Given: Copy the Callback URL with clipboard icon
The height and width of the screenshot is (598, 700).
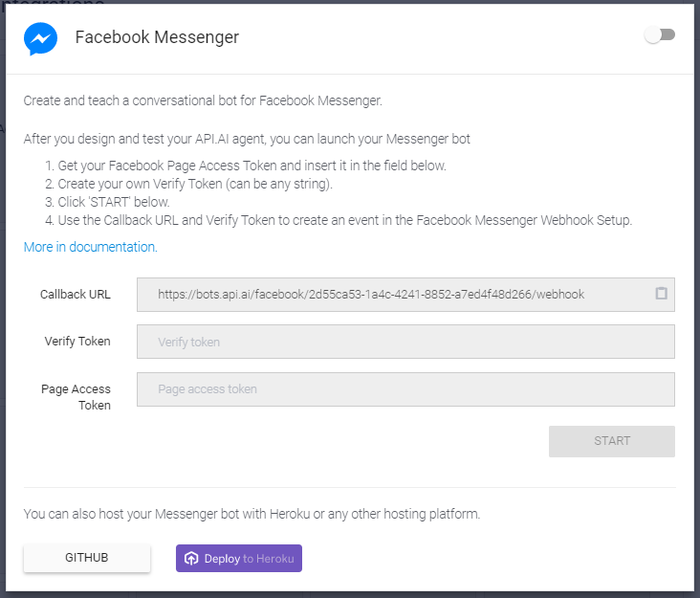Looking at the screenshot, I should click(x=661, y=294).
